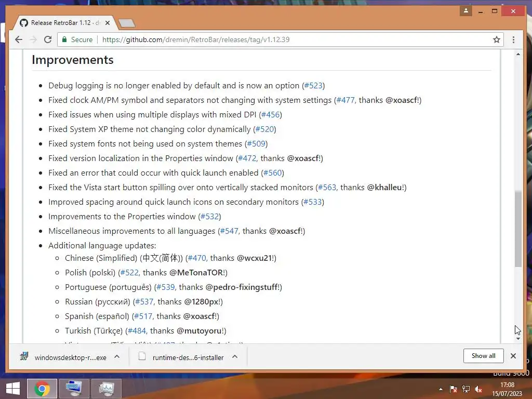This screenshot has height=399, width=532.
Task: Open issue link #560
Action: click(272, 173)
